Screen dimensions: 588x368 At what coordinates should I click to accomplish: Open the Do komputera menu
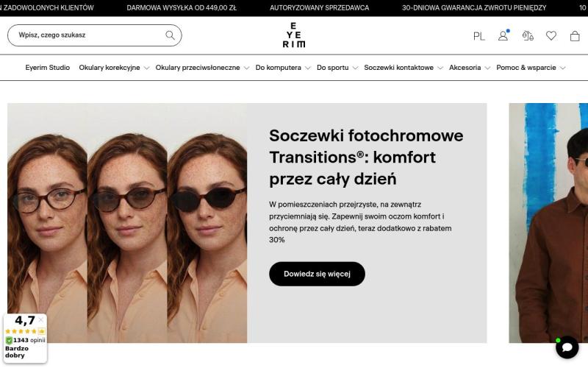(283, 68)
